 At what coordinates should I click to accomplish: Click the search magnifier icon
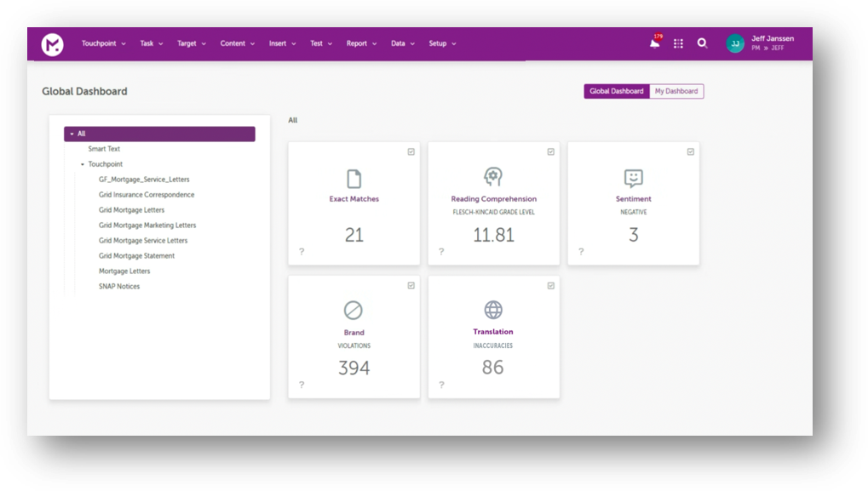click(x=702, y=43)
